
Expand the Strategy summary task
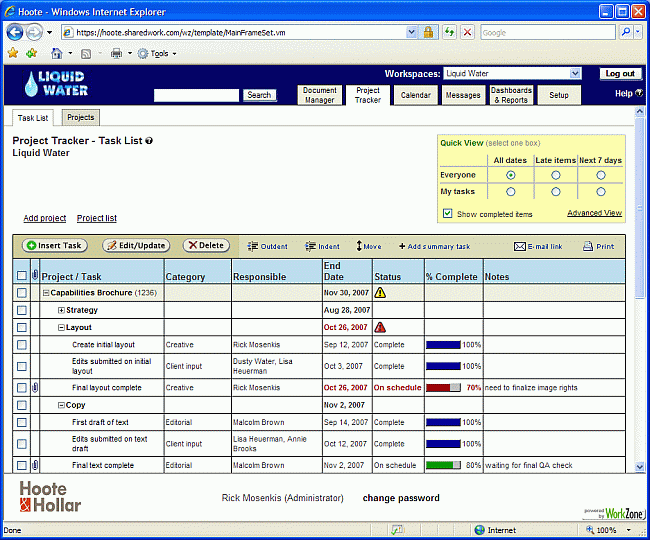click(x=61, y=310)
